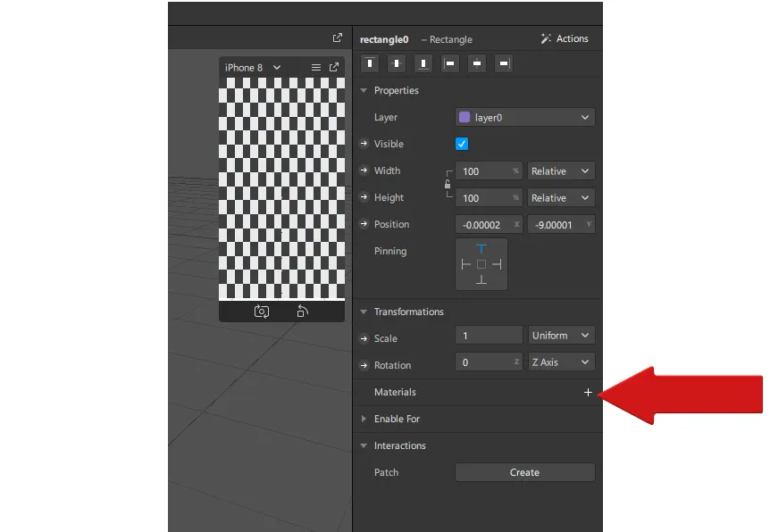This screenshot has width=770, height=532.
Task: Align rectangle to vertical center
Action: pos(397,63)
